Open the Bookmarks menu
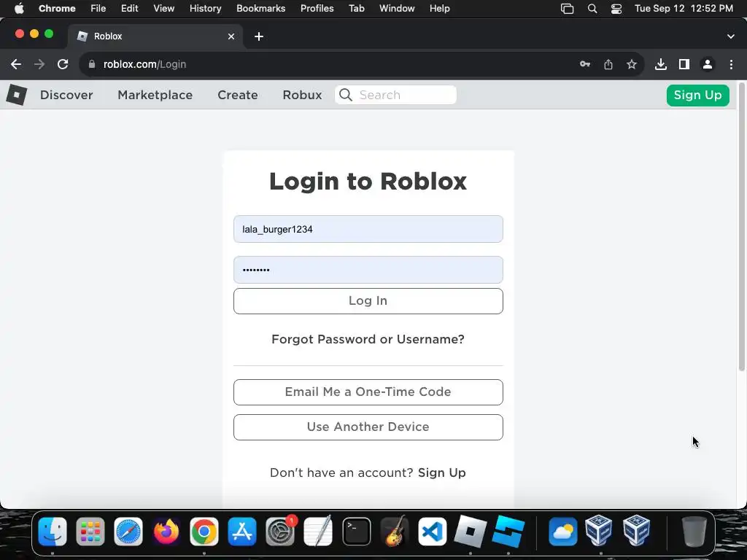The width and height of the screenshot is (747, 560). click(260, 9)
